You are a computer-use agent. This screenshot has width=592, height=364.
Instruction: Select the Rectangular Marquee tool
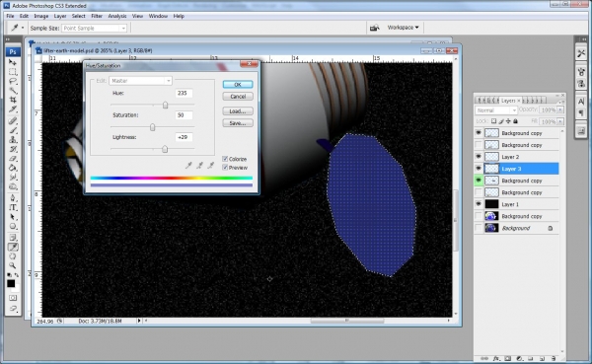(13, 72)
